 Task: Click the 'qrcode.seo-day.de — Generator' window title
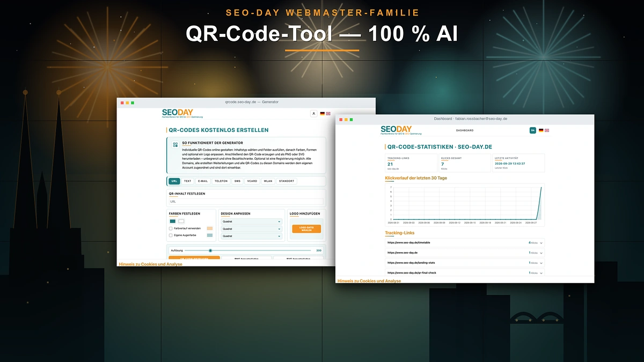coord(252,102)
